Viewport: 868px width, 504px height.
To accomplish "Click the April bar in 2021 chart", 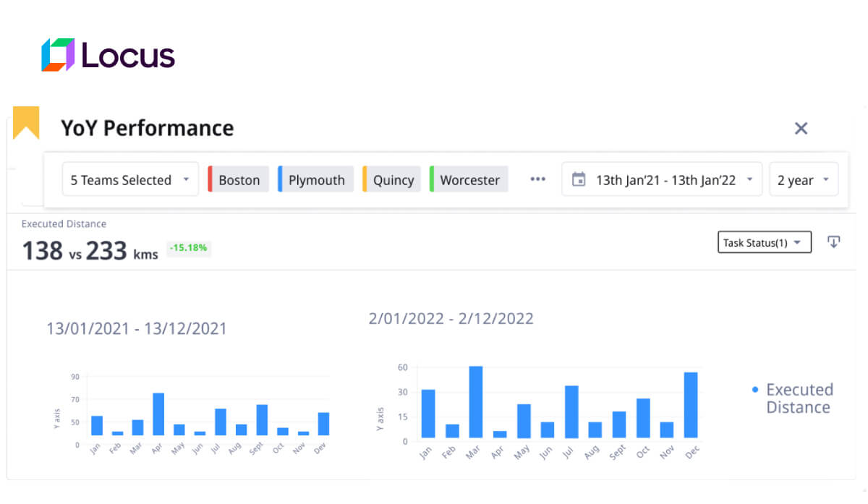I will [158, 414].
